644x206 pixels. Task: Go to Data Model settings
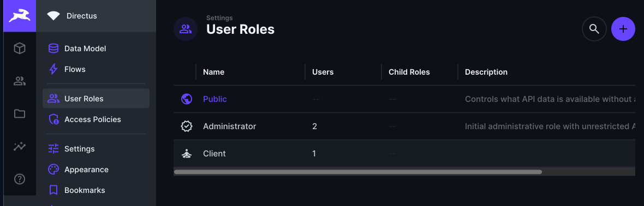click(96, 49)
